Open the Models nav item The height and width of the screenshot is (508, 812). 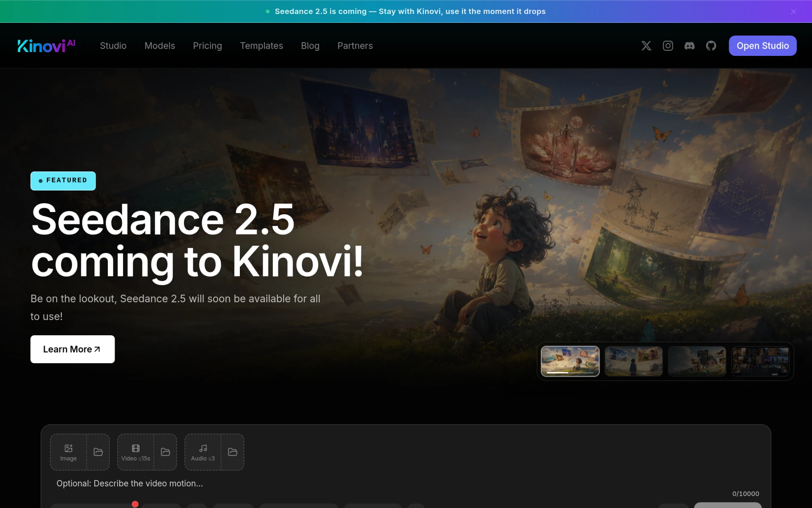click(159, 46)
